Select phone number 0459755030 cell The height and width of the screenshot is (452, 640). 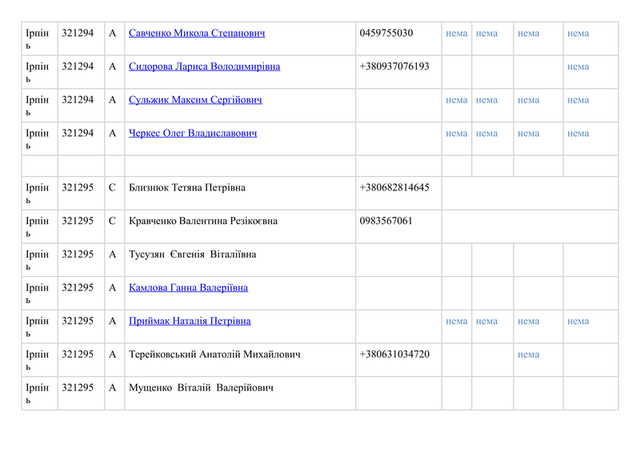[386, 34]
